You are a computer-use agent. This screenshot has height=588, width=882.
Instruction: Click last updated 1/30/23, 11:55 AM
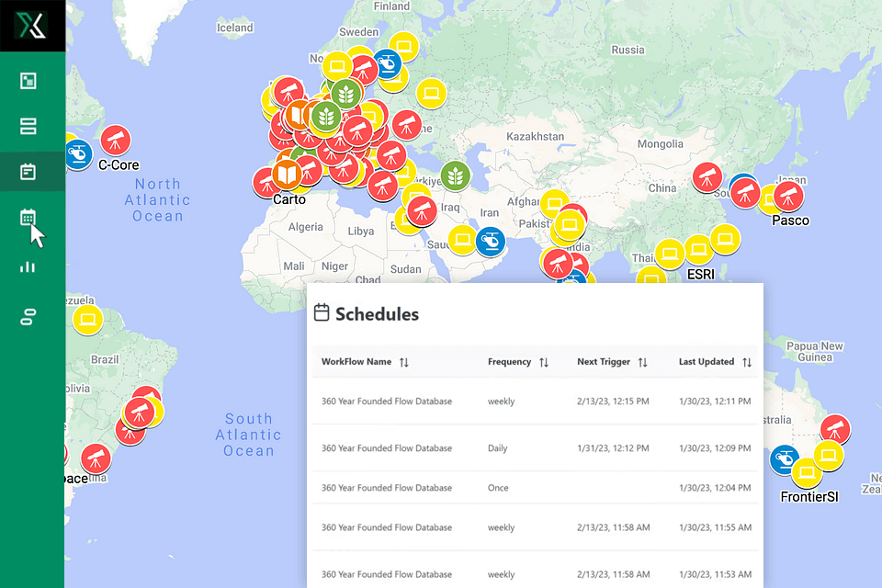[x=715, y=527]
